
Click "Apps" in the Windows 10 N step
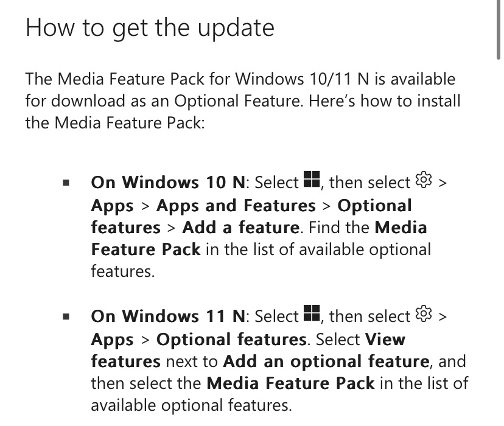[113, 205]
